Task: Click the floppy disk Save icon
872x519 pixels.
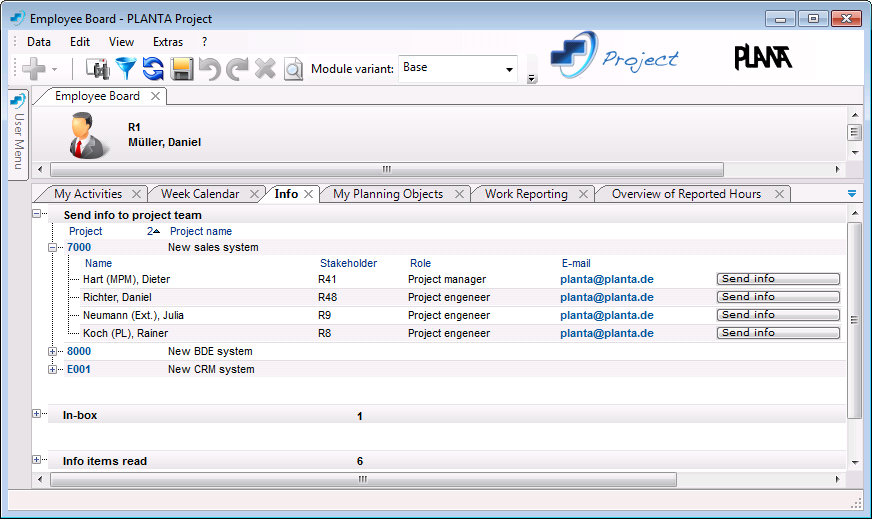Action: [x=182, y=69]
